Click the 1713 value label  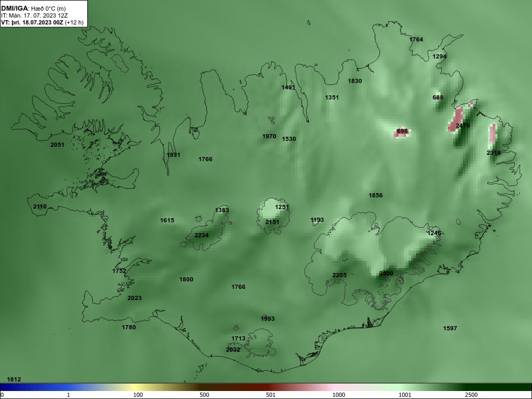[x=238, y=338]
